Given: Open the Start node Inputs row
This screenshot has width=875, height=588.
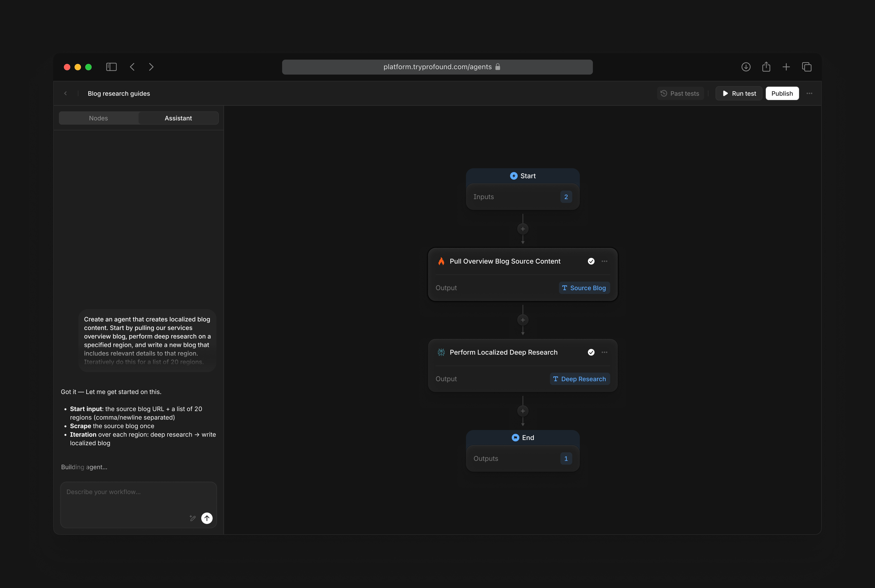Looking at the screenshot, I should [522, 197].
